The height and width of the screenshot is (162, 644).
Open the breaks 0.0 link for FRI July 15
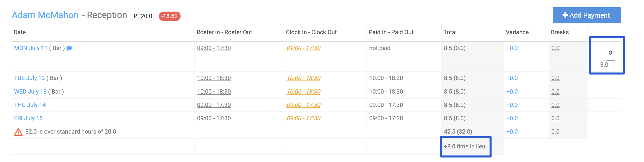click(555, 118)
